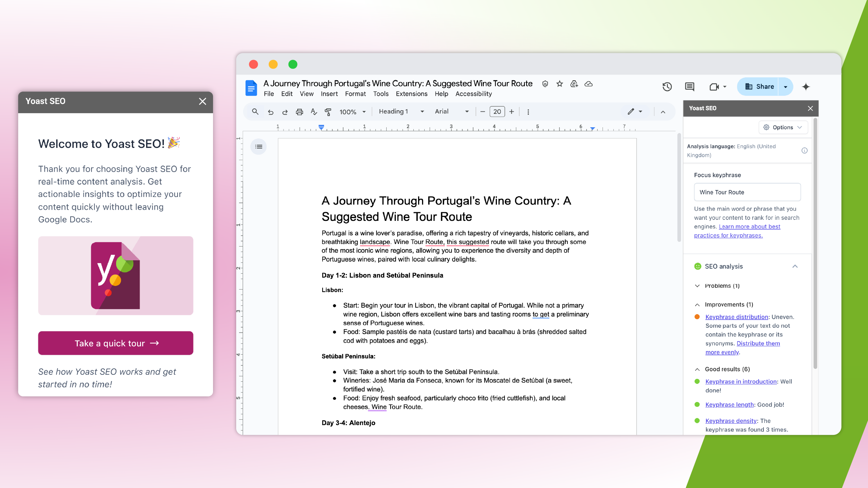Open the Share options arrow
This screenshot has height=488, width=868.
tap(786, 87)
